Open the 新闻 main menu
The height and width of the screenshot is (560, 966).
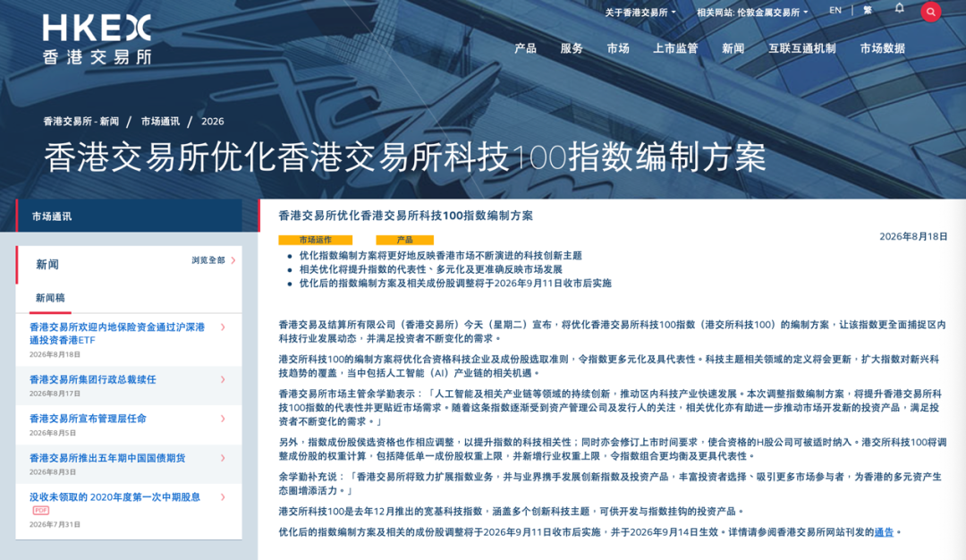[733, 48]
